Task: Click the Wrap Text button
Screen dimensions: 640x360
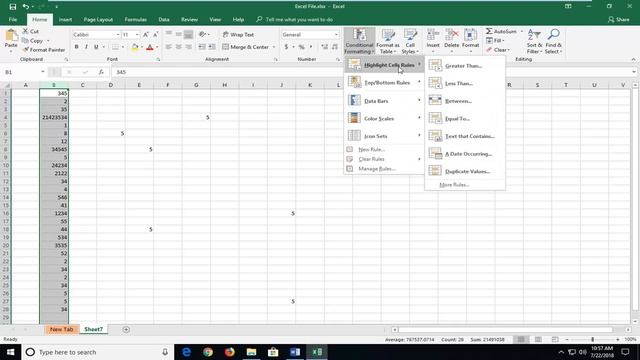Action: (238, 35)
